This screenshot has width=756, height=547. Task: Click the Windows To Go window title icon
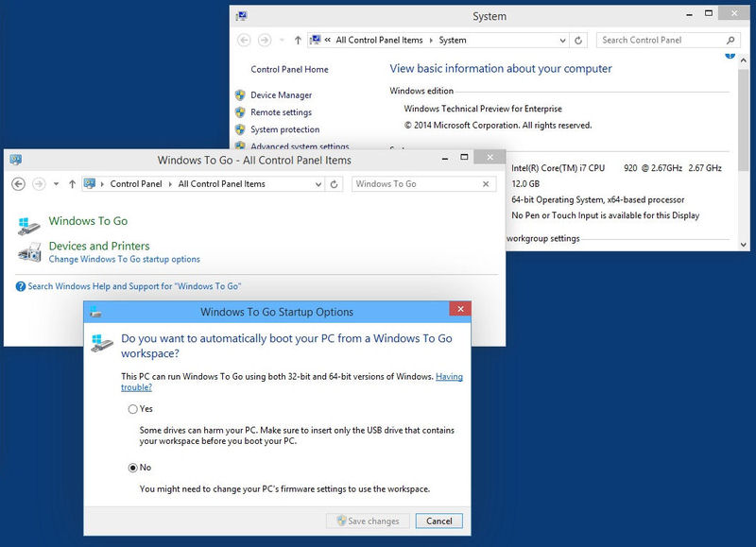click(x=15, y=160)
